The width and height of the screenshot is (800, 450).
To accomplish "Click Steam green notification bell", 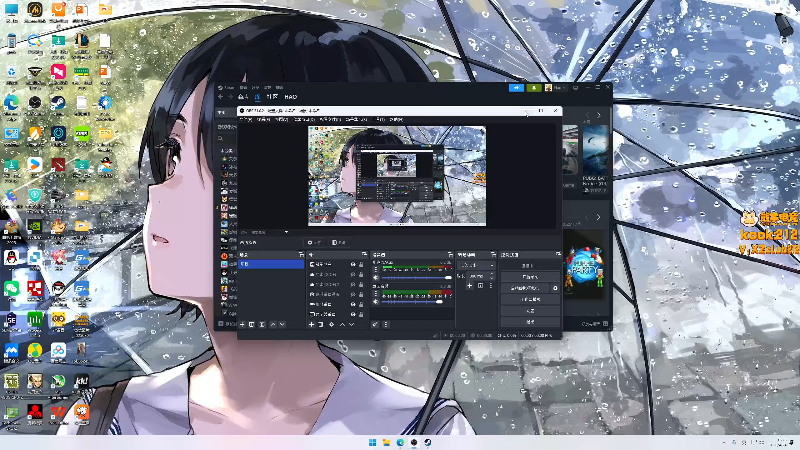I will [534, 88].
